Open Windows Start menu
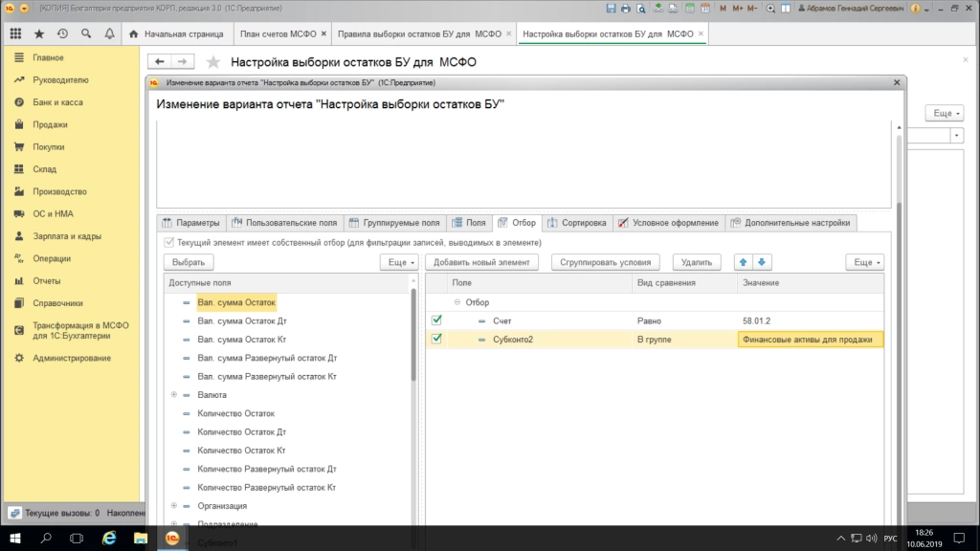The image size is (980, 551). pyautogui.click(x=15, y=538)
